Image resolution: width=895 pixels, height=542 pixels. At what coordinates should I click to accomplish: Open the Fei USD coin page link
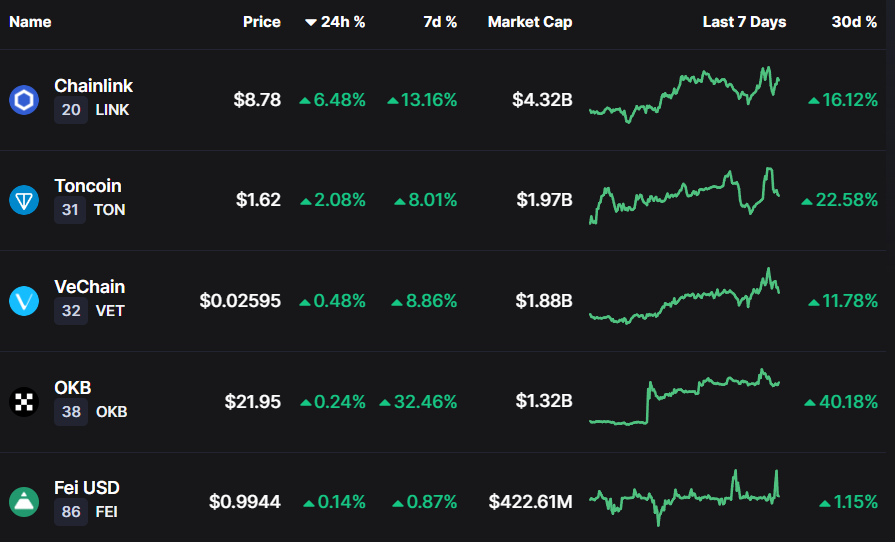click(87, 488)
